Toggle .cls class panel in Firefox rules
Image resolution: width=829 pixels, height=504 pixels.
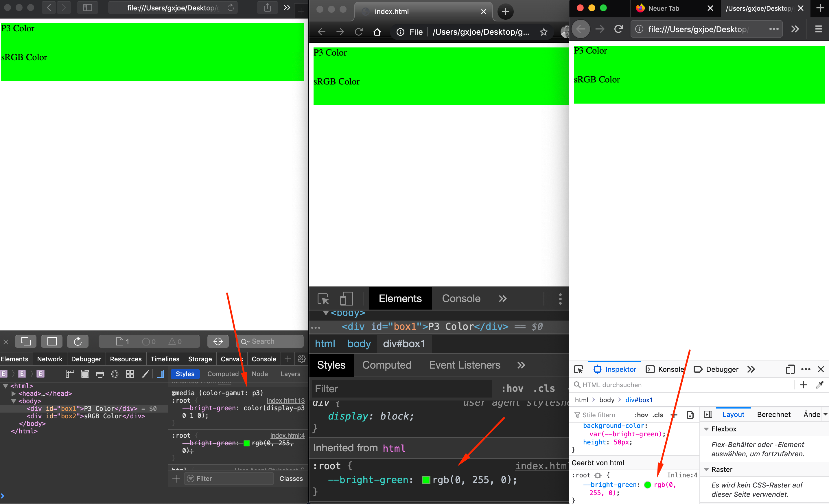[657, 415]
